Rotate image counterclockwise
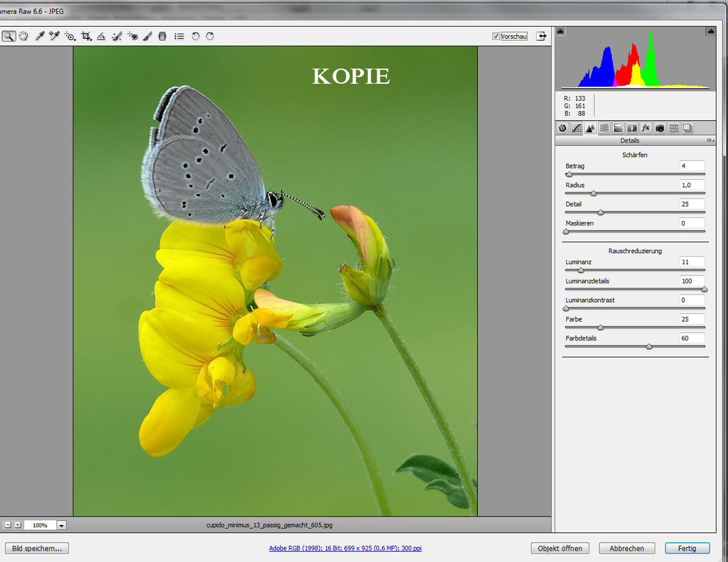The image size is (728, 562). [x=195, y=36]
